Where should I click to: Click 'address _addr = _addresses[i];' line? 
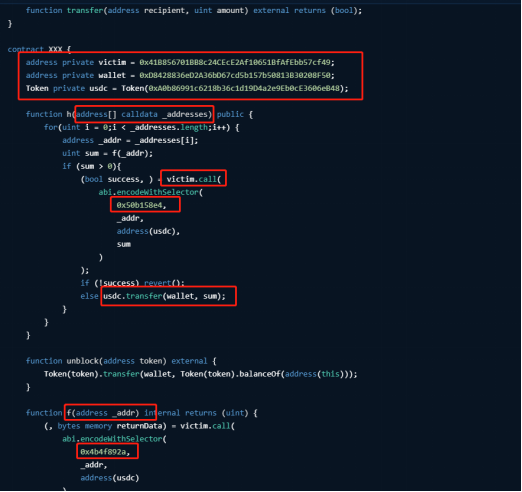click(x=130, y=140)
